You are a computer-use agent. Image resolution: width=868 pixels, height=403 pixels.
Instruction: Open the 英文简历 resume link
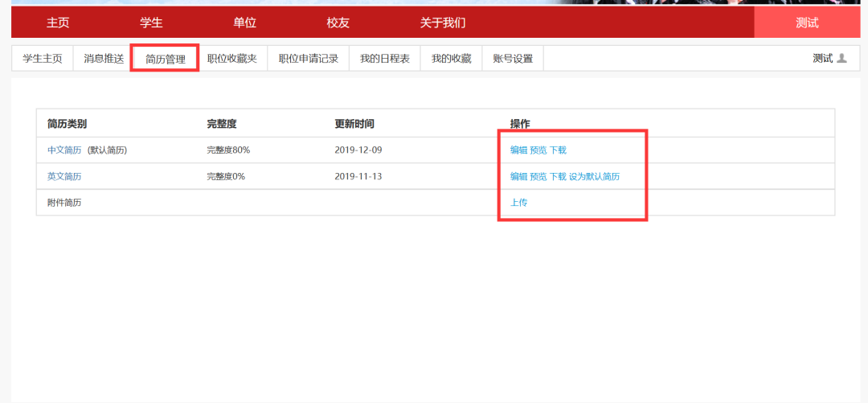pyautogui.click(x=64, y=177)
